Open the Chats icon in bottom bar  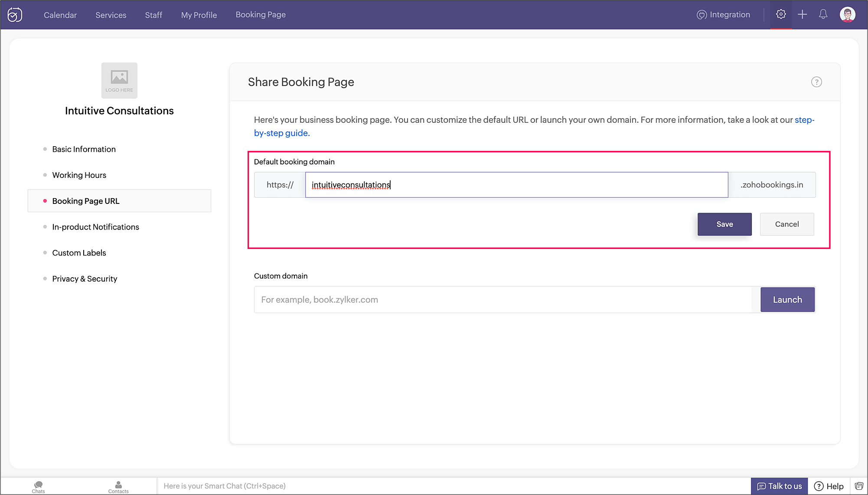click(38, 487)
